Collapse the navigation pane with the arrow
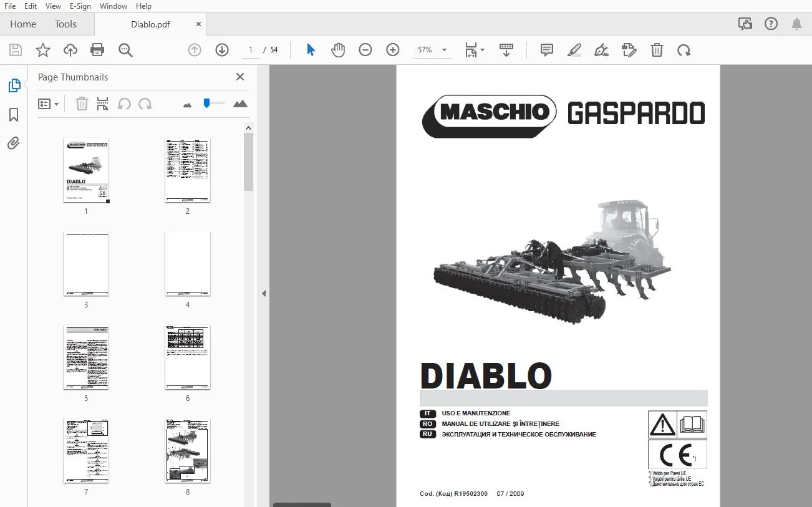The width and height of the screenshot is (812, 507). click(x=264, y=293)
